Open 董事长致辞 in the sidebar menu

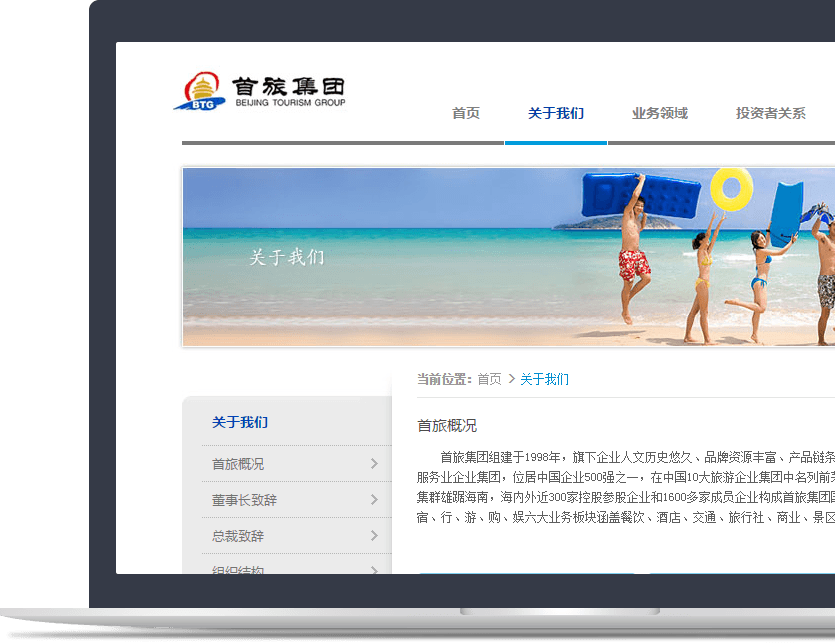(244, 500)
